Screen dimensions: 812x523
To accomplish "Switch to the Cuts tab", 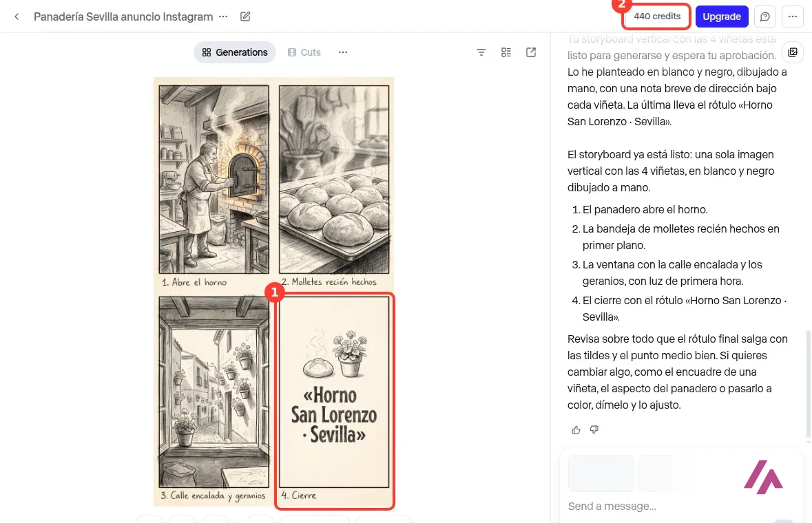I will [304, 52].
